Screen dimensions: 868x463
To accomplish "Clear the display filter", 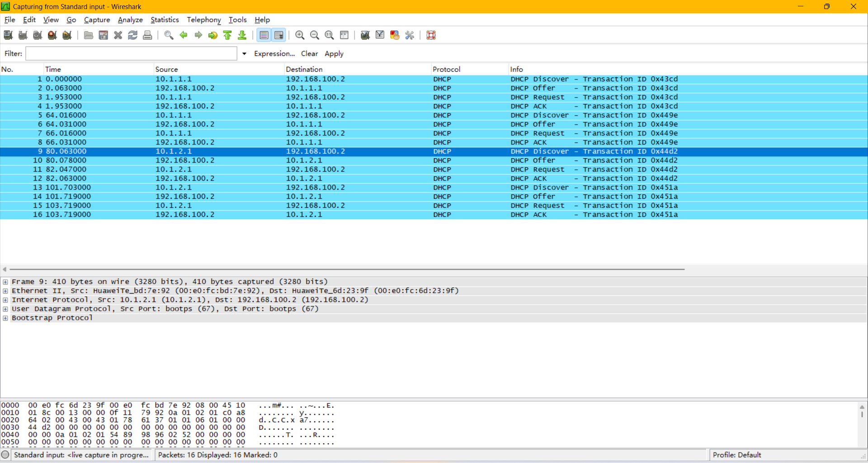I will point(309,54).
